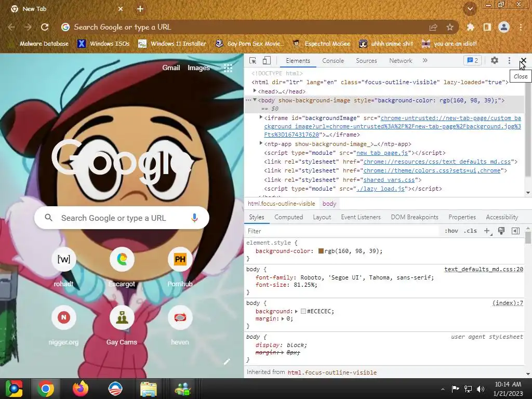This screenshot has height=399, width=532.
Task: Click the customize page pencil icon
Action: (227, 362)
